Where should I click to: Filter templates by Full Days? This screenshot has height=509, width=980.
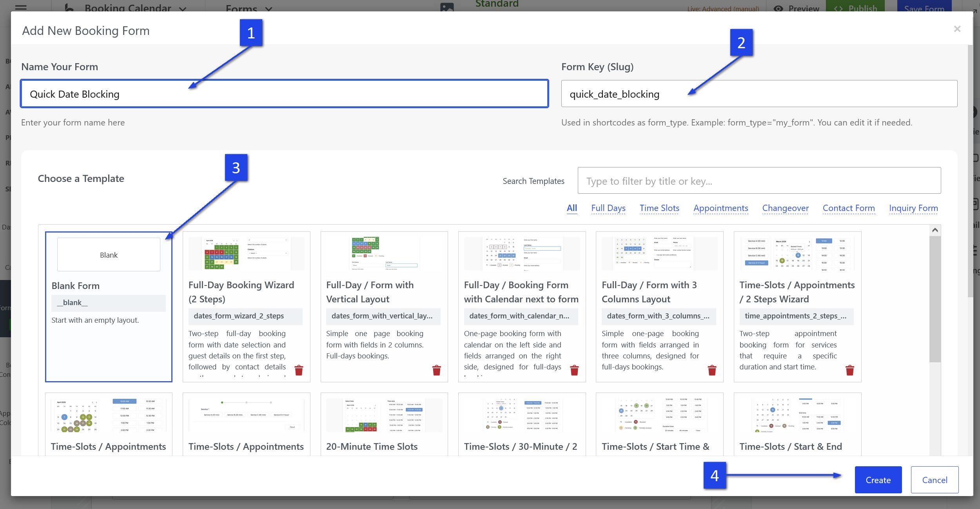(608, 208)
